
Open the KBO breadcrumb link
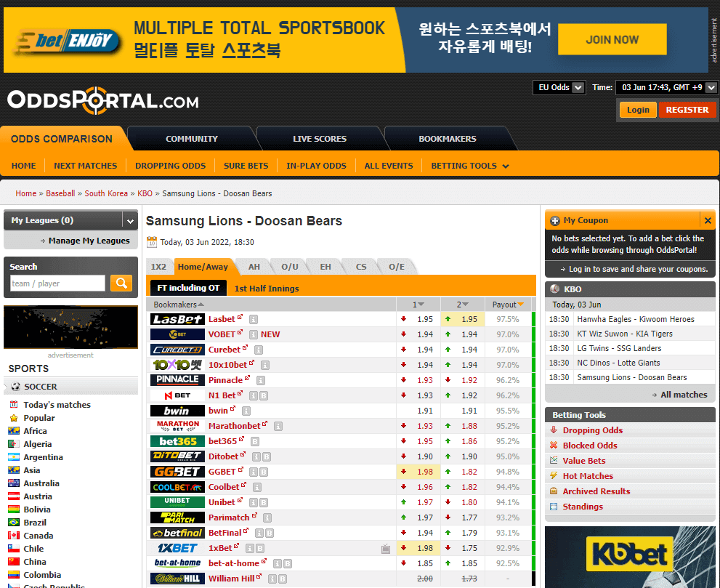tap(145, 193)
